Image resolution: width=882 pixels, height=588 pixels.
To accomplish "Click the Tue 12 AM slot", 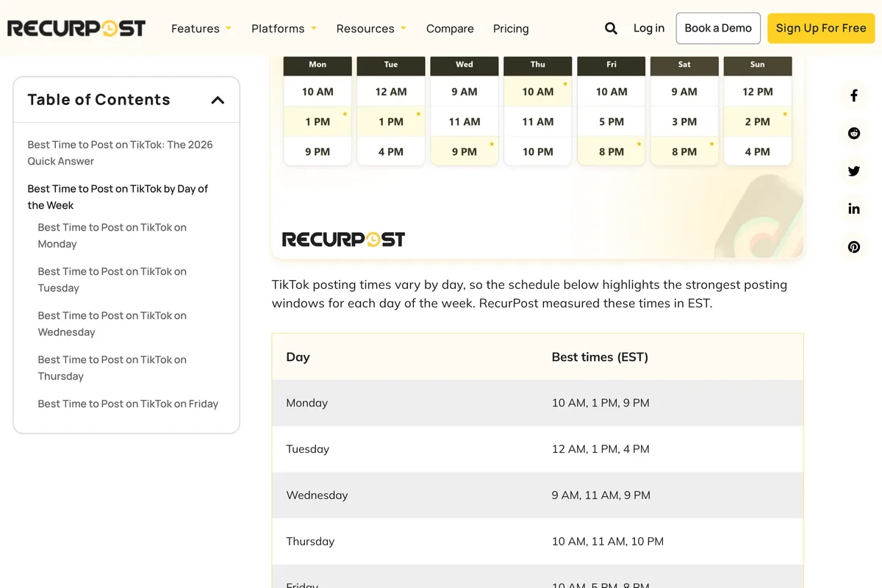I will [x=391, y=92].
